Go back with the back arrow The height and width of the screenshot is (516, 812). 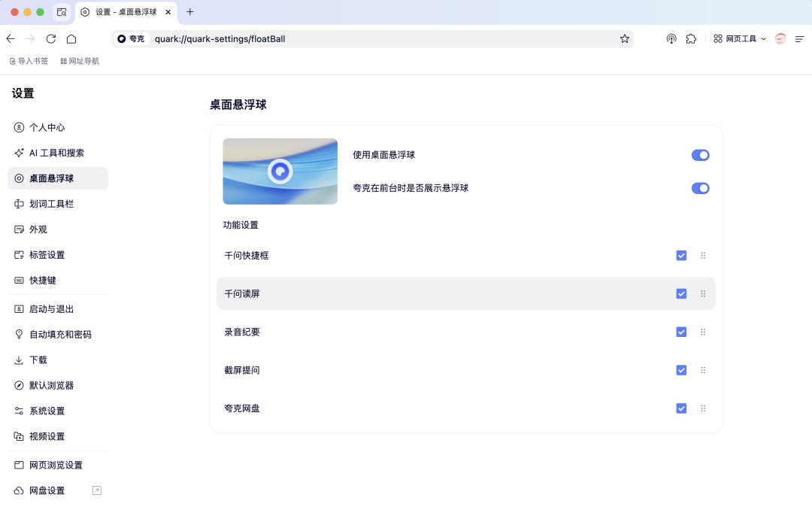11,39
